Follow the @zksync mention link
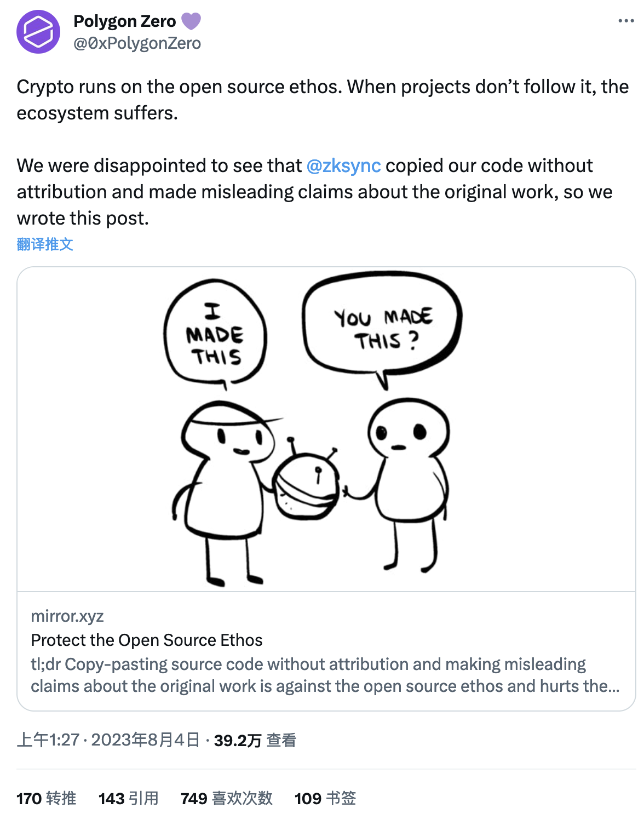The width and height of the screenshot is (644, 814). (x=343, y=165)
